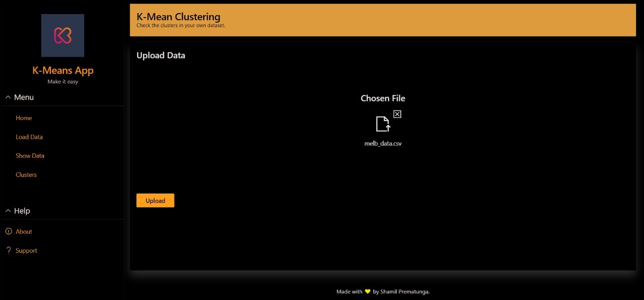Click the info icon beside About
The height and width of the screenshot is (300, 644).
click(8, 231)
